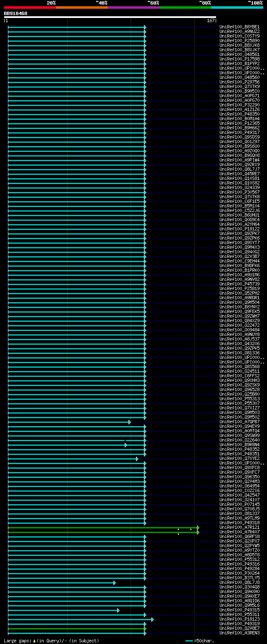The image size is (267, 644).
Task: Click hit label UniRef100_P07145
Action: [239, 505]
